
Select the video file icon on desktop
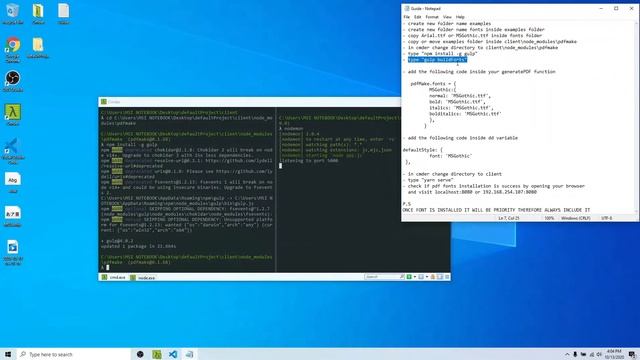pos(13,252)
